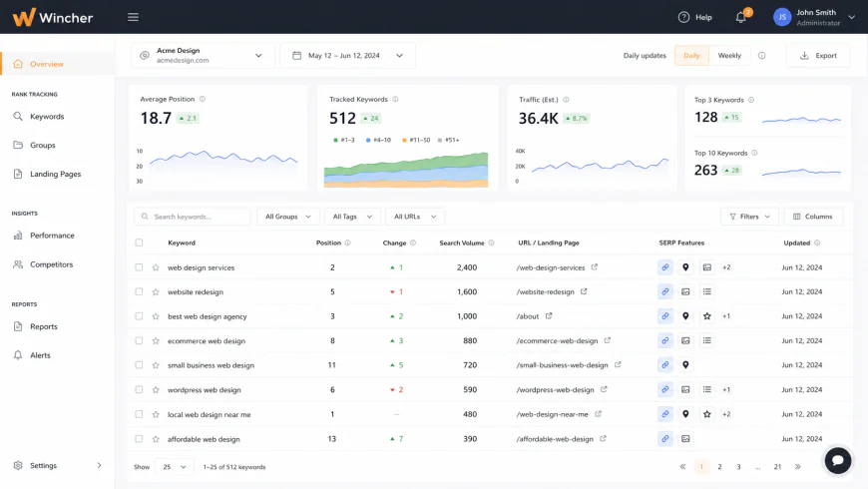Click the Wincher logo
This screenshot has width=868, height=489.
(x=53, y=17)
